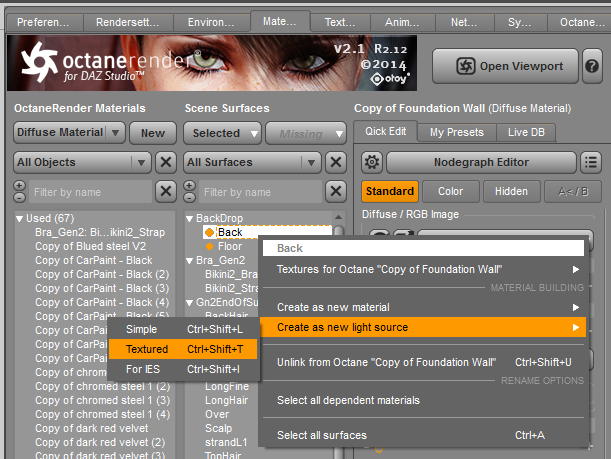Switch to the Environ... tab
The width and height of the screenshot is (611, 459).
coord(211,23)
